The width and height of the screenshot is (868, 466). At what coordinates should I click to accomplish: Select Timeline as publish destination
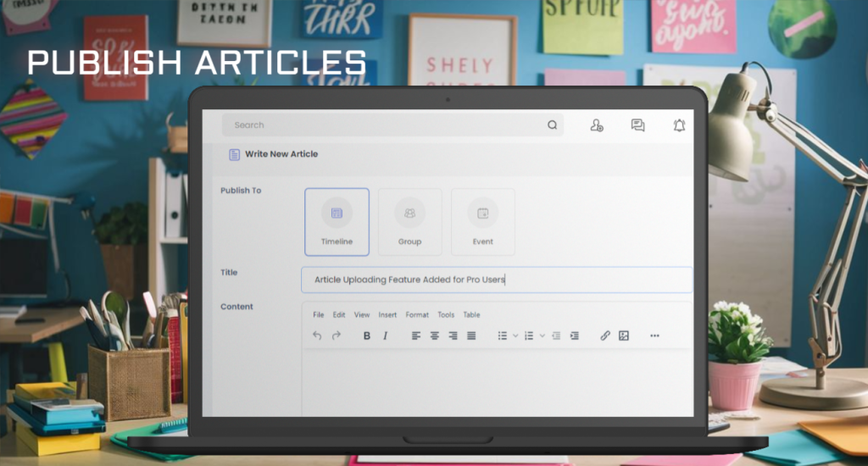(x=337, y=222)
